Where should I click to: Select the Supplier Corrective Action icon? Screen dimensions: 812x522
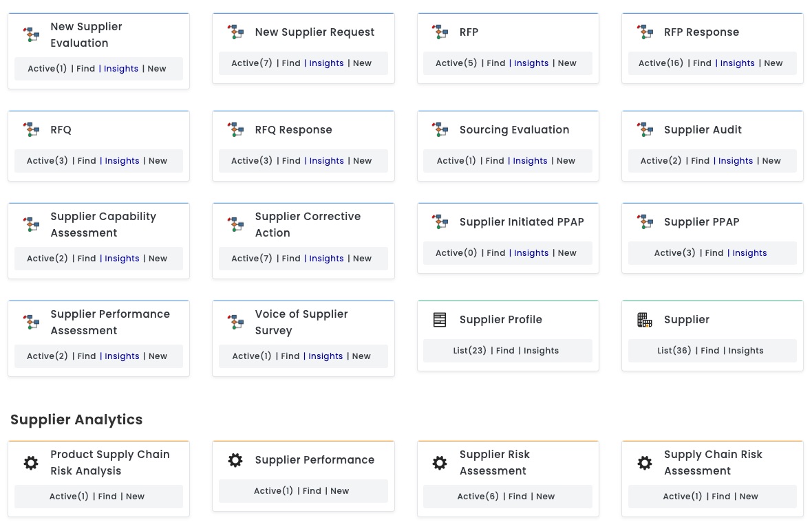[x=235, y=224]
